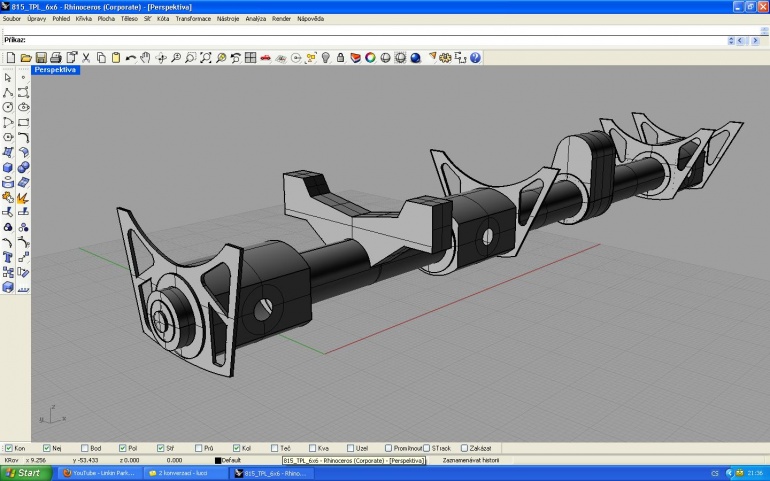Enable the Kva osnap checkbox
The image size is (770, 481).
pyautogui.click(x=312, y=448)
